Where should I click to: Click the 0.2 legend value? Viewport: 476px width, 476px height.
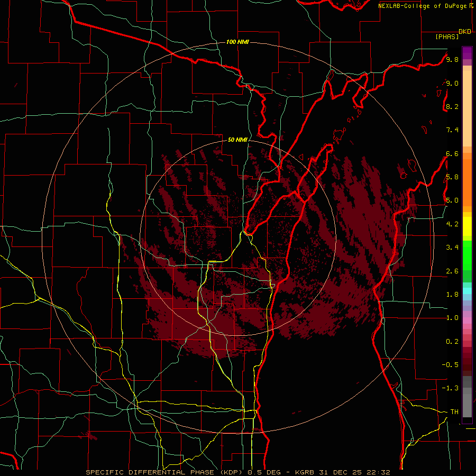452,342
